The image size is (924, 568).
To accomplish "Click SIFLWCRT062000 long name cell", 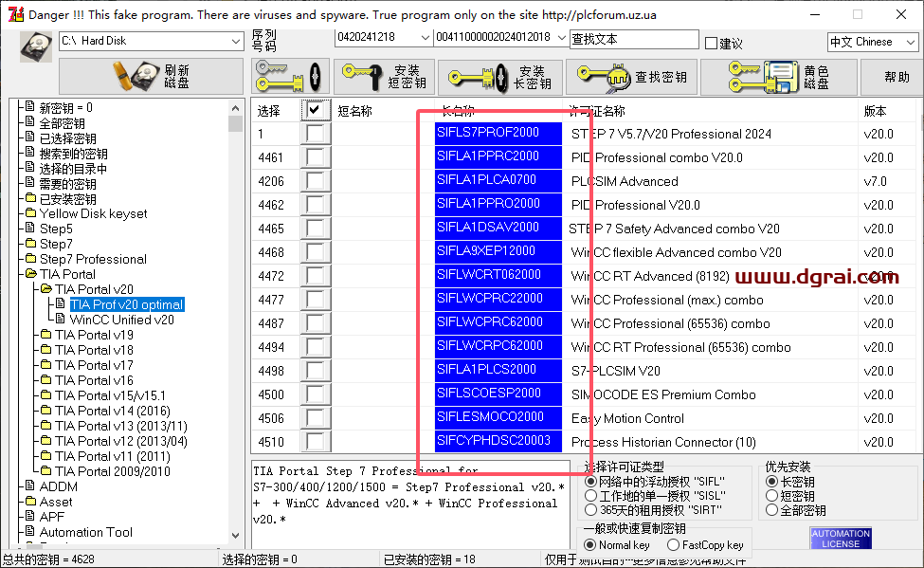I will point(498,275).
